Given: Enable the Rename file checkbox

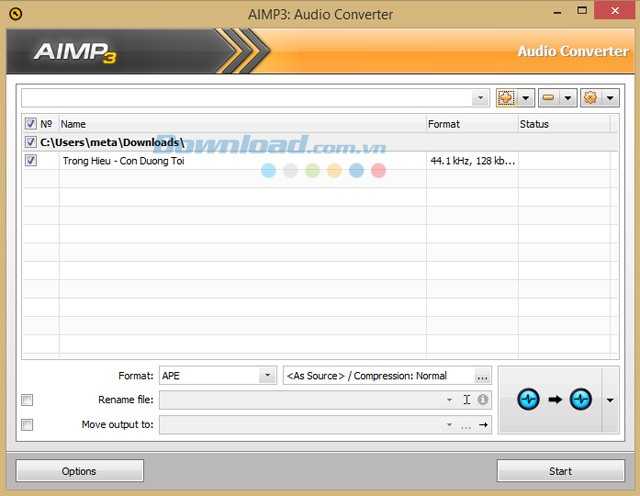Looking at the screenshot, I should (x=28, y=400).
